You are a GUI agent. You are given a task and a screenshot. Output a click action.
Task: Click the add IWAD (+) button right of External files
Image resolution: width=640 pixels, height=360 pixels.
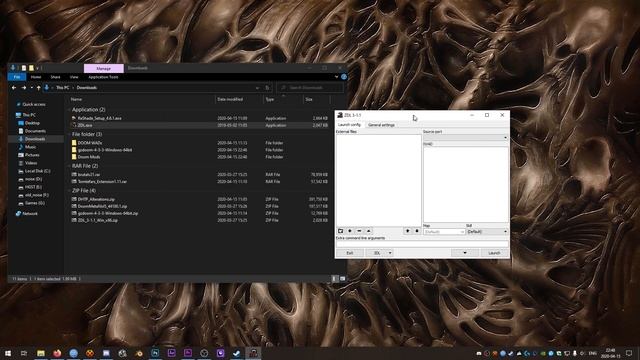pyautogui.click(x=407, y=231)
